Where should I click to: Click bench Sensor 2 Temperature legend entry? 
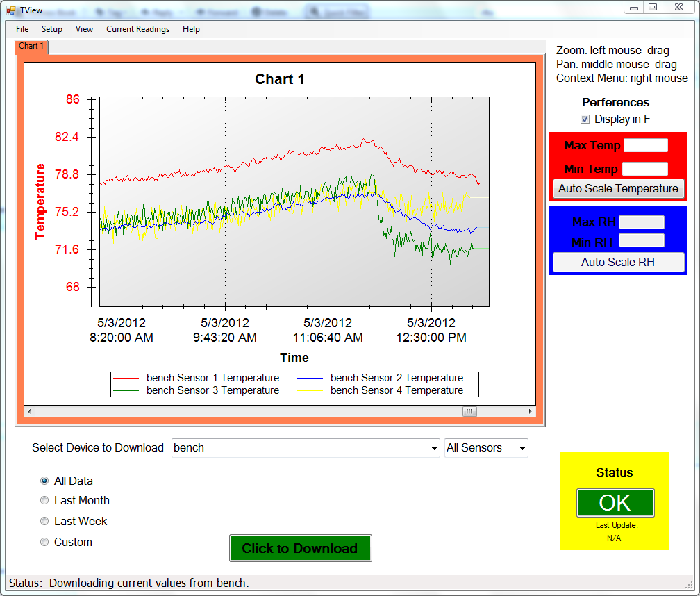(381, 378)
